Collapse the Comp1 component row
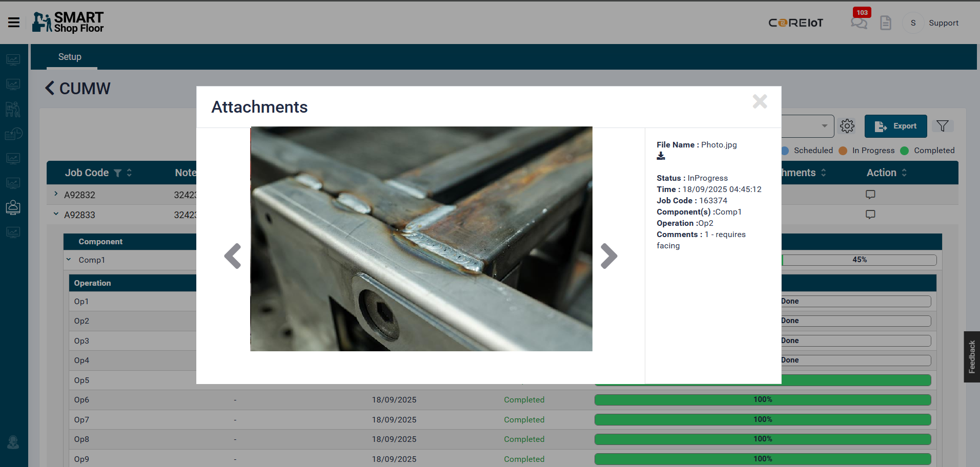980x467 pixels. tap(69, 260)
